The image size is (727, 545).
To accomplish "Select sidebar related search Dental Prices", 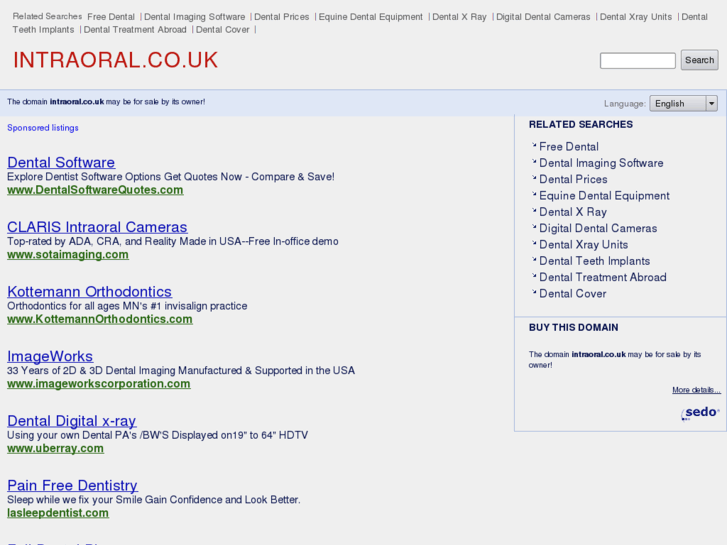I will coord(573,179).
